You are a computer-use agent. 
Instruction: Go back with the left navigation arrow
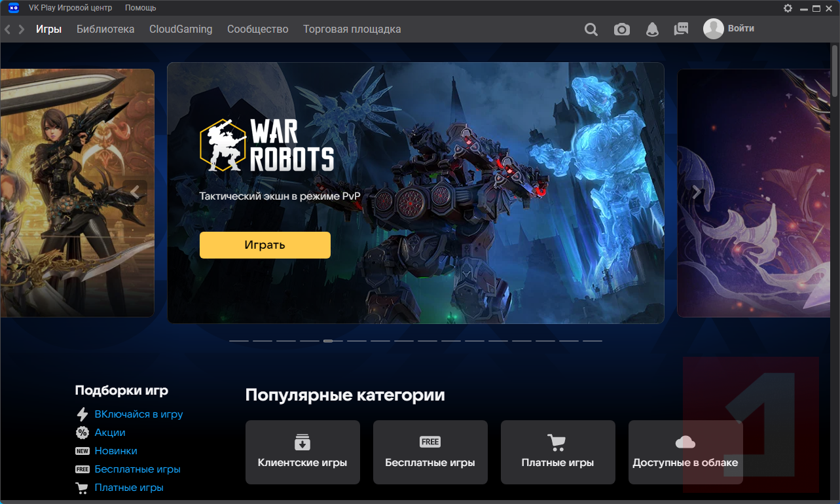[x=8, y=29]
